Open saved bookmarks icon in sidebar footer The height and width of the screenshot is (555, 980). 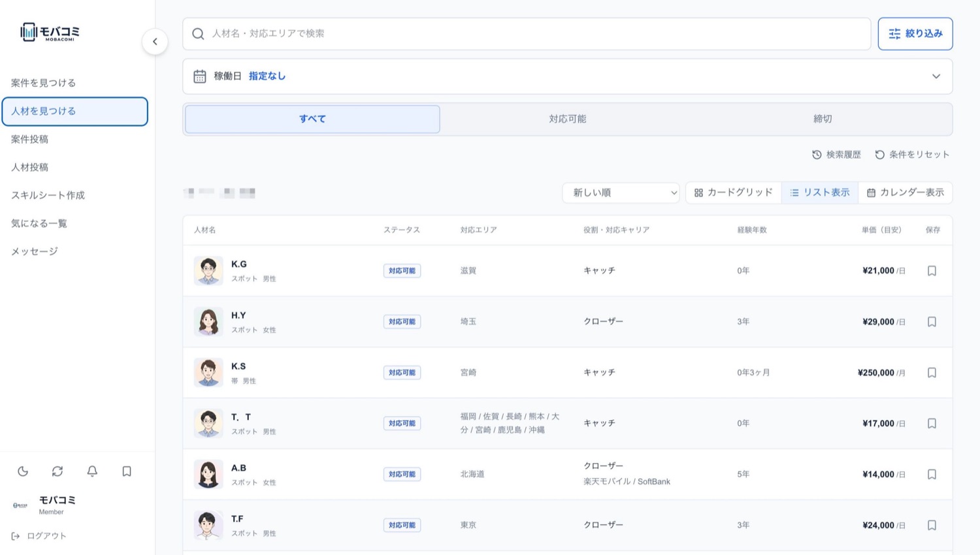(127, 471)
